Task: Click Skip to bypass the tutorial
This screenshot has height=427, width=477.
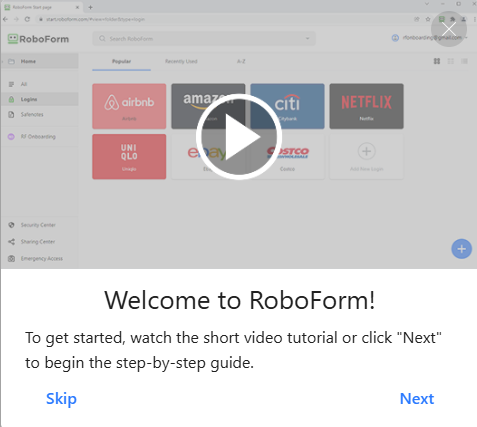Action: (x=61, y=398)
